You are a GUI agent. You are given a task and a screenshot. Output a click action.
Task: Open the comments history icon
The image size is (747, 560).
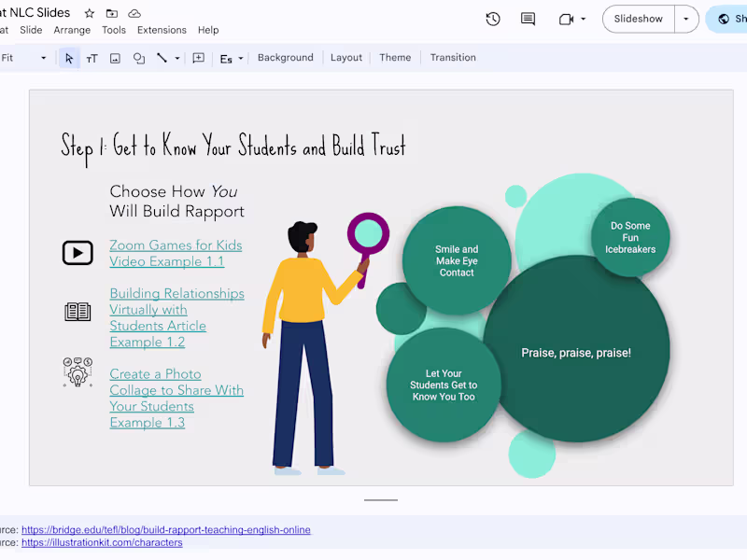click(x=528, y=19)
